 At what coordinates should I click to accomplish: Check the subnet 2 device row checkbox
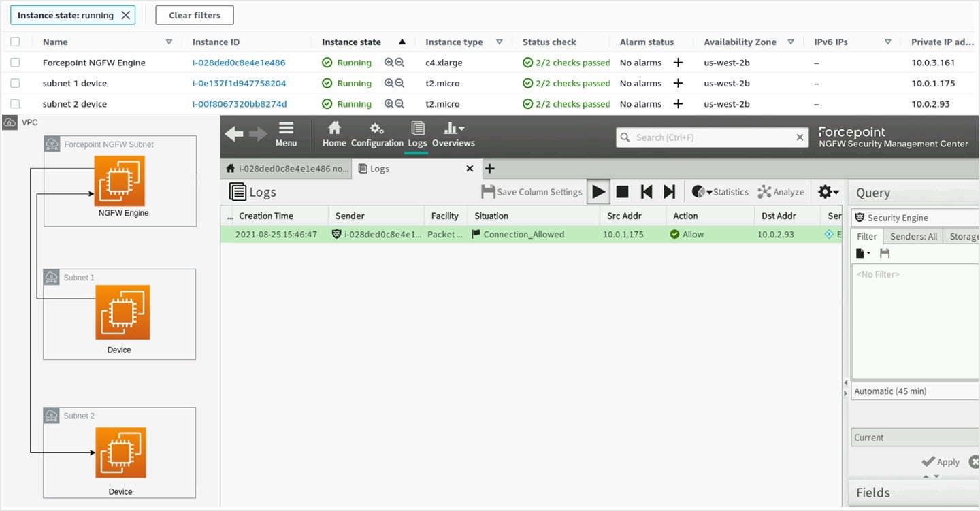coord(15,104)
